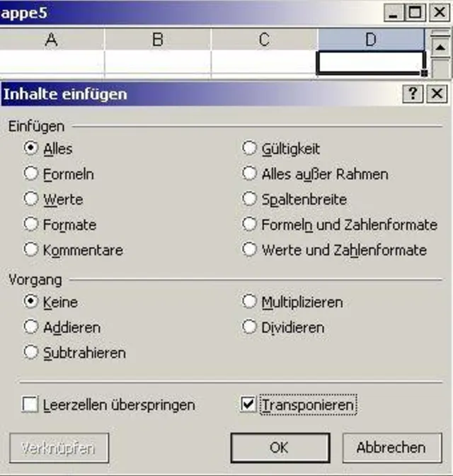Click the dialog help question mark icon
This screenshot has width=453, height=476.
pos(412,93)
